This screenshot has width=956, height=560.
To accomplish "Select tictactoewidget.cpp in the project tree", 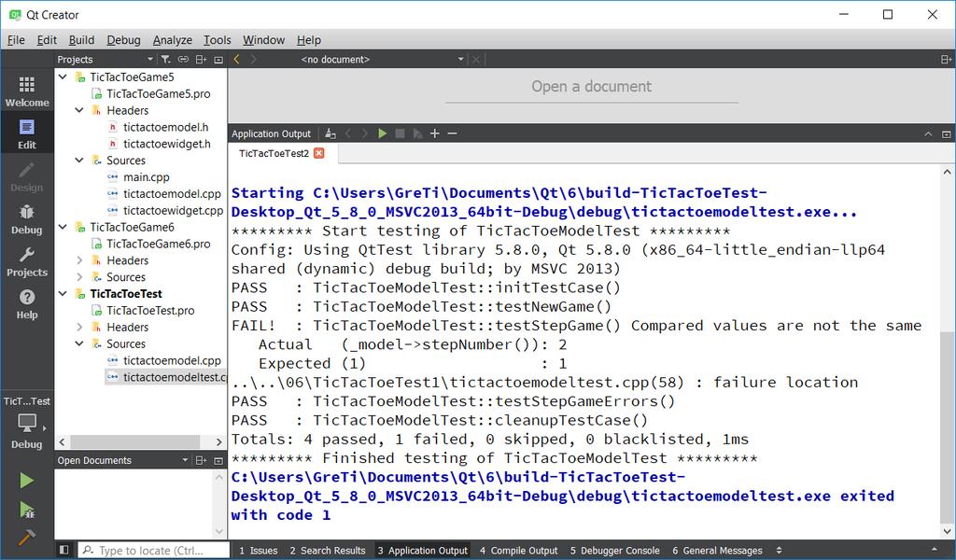I will tap(173, 210).
